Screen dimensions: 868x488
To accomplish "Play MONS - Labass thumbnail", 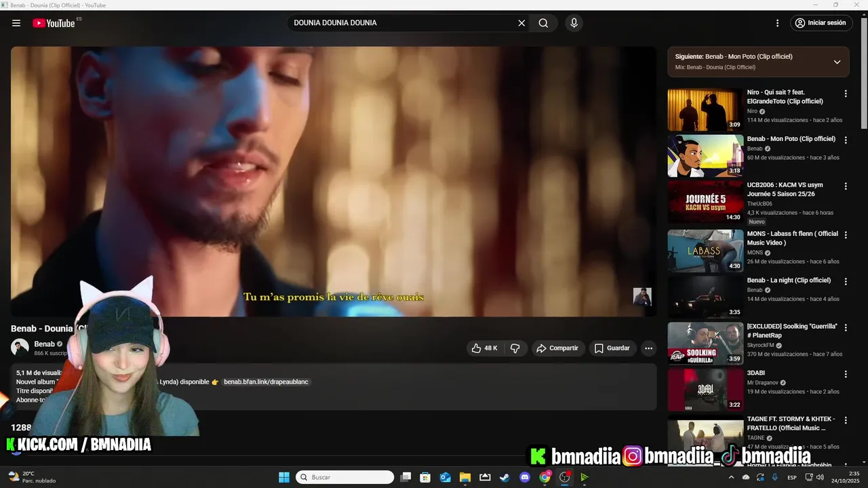I will (x=705, y=251).
